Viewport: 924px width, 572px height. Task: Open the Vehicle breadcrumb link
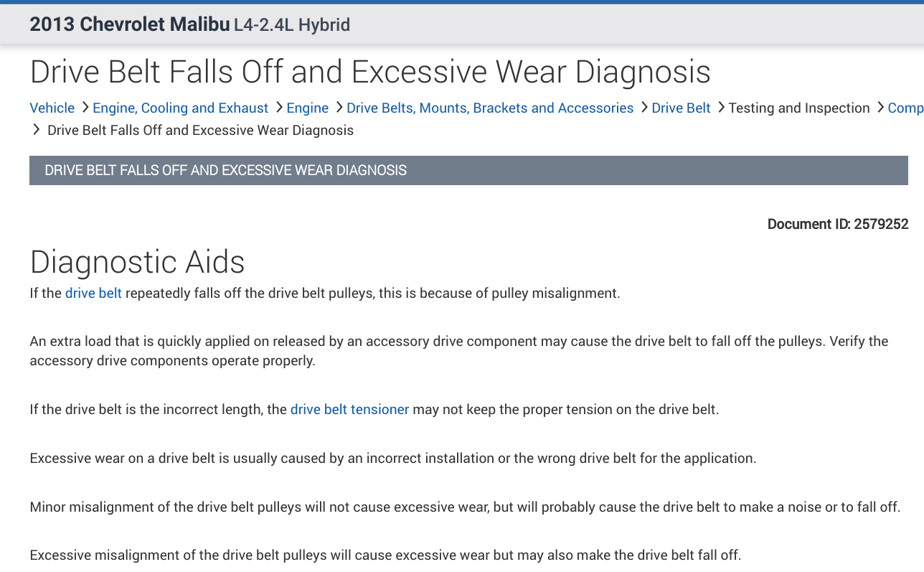coord(52,108)
